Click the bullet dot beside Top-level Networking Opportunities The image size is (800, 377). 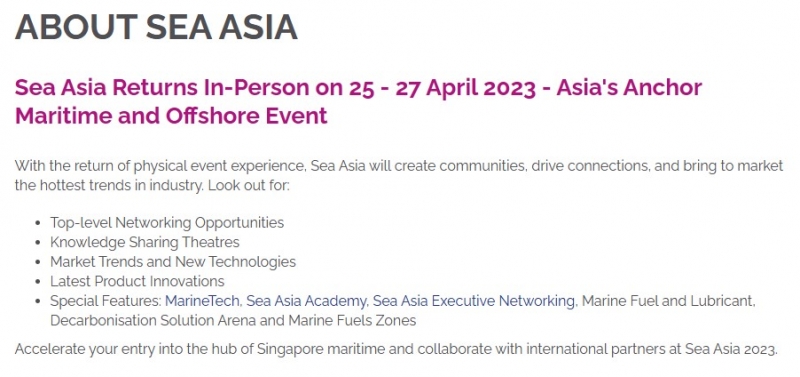point(38,223)
